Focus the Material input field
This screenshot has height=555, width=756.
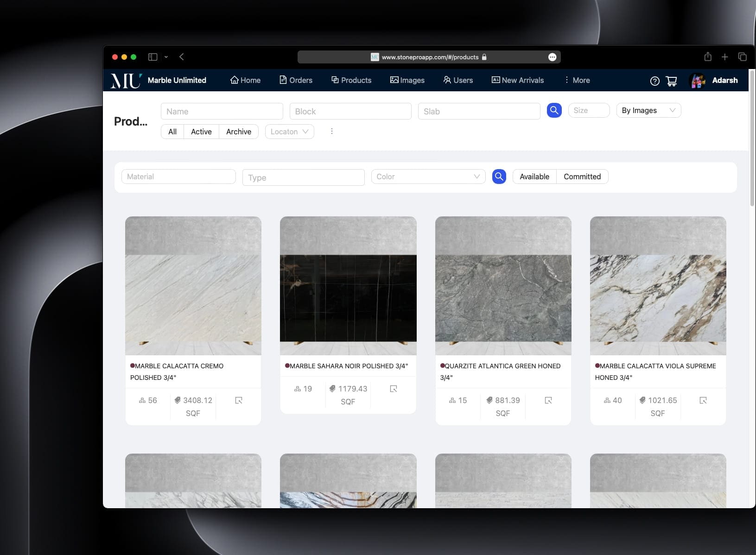178,177
